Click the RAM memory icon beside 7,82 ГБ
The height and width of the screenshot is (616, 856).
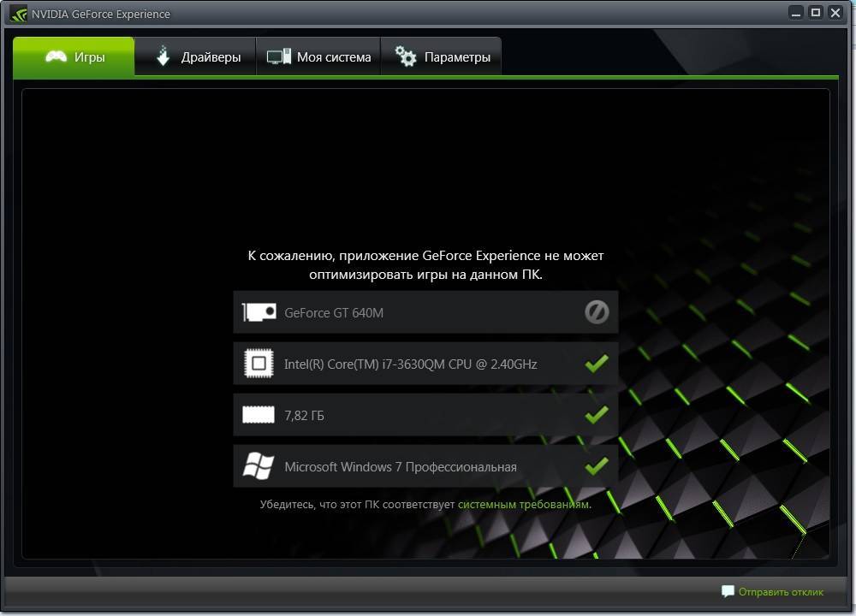(259, 415)
